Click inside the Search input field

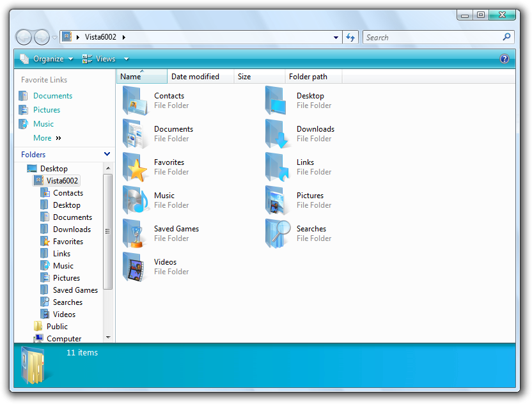432,38
